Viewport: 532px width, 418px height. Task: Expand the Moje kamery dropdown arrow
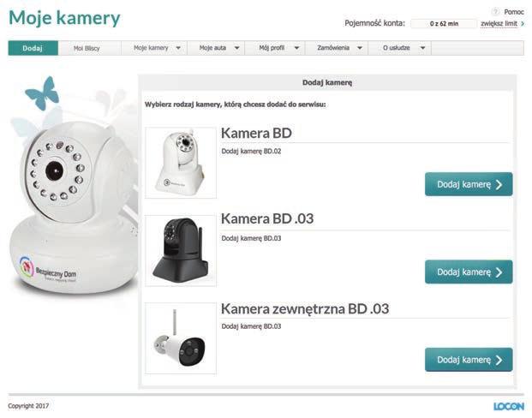pyautogui.click(x=178, y=48)
